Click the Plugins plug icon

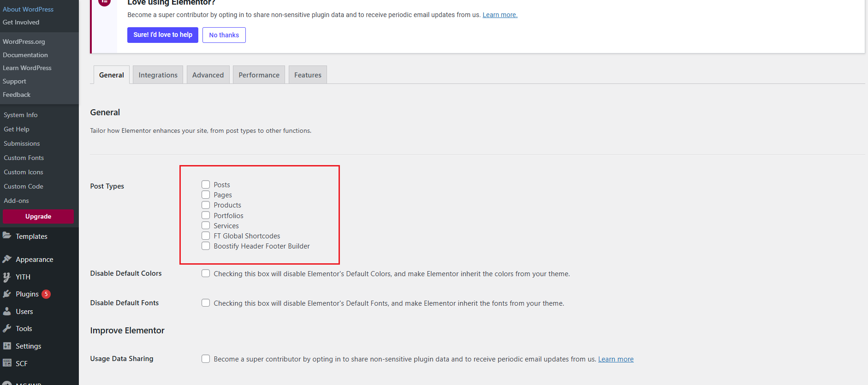coord(7,294)
